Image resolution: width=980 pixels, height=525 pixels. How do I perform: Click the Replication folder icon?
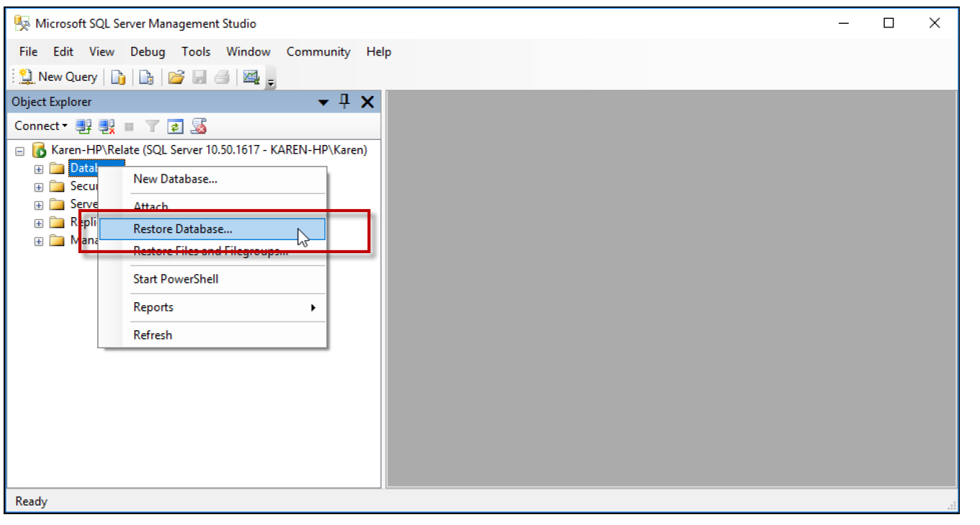[x=57, y=223]
